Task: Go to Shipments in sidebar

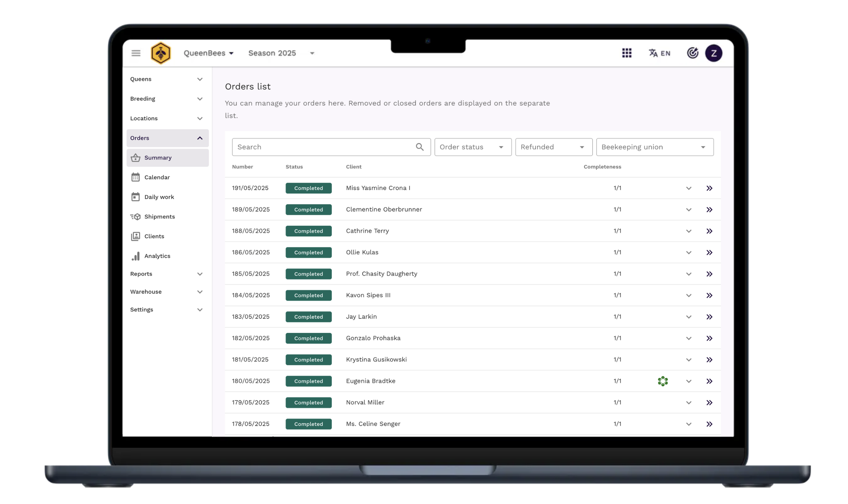Action: (160, 217)
